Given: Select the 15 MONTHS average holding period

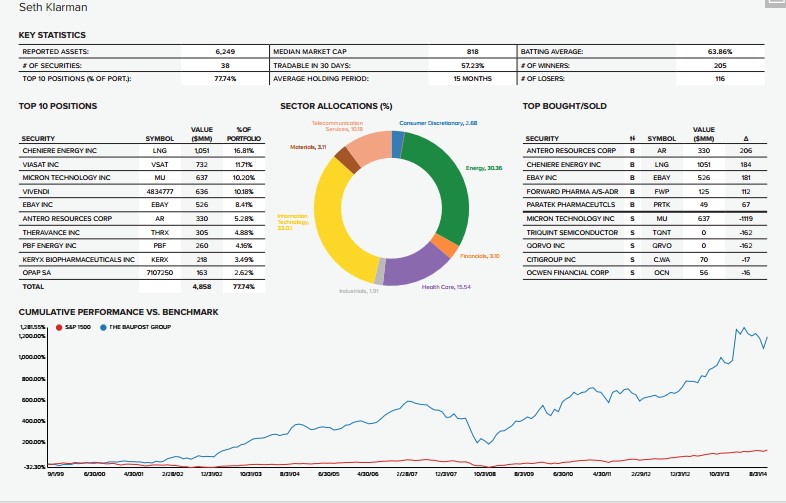Looking at the screenshot, I should coord(472,79).
